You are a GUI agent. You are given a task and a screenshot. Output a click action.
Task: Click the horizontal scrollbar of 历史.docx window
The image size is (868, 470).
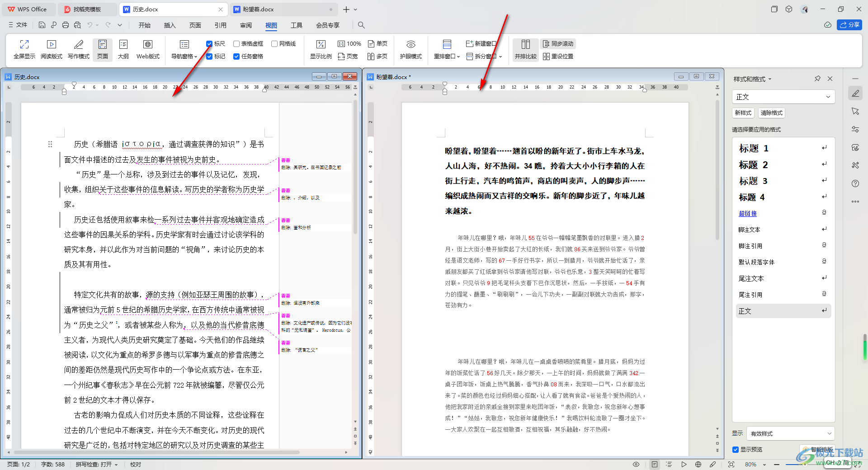coord(156,452)
